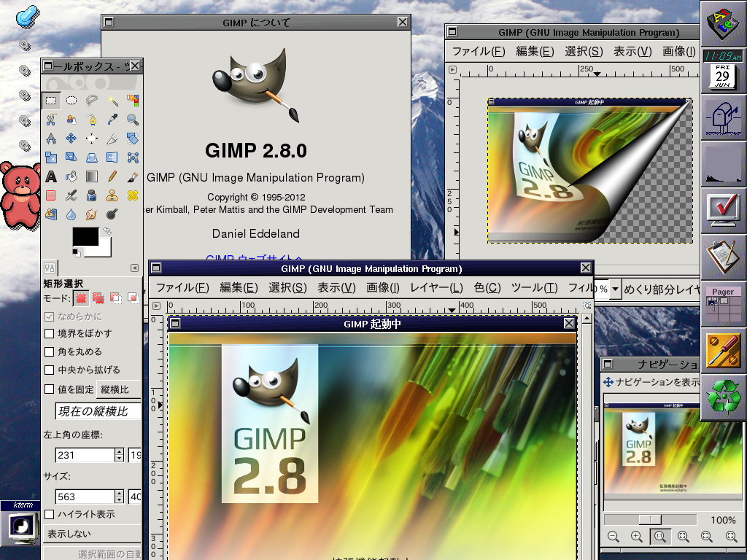Pick the Color Picker eyedropper tool
This screenshot has height=560, width=747.
click(x=112, y=119)
